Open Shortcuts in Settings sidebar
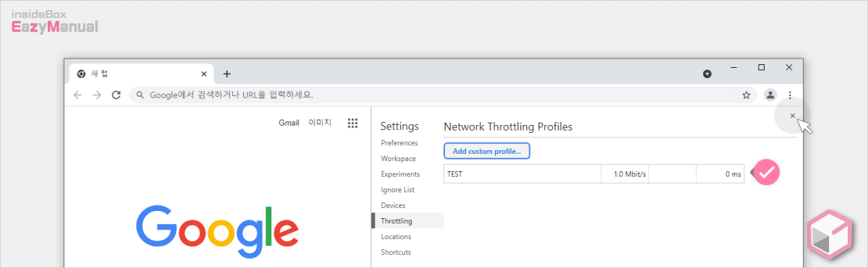The image size is (868, 268). point(396,252)
